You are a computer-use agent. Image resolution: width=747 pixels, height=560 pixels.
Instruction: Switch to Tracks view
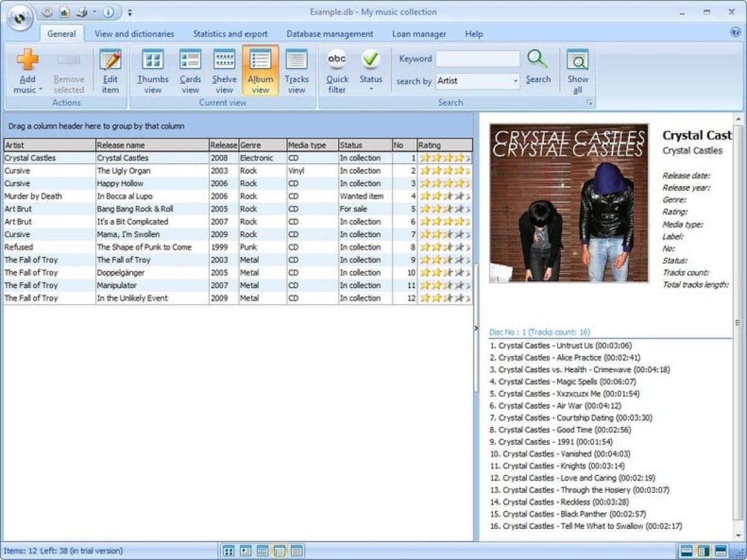(297, 70)
